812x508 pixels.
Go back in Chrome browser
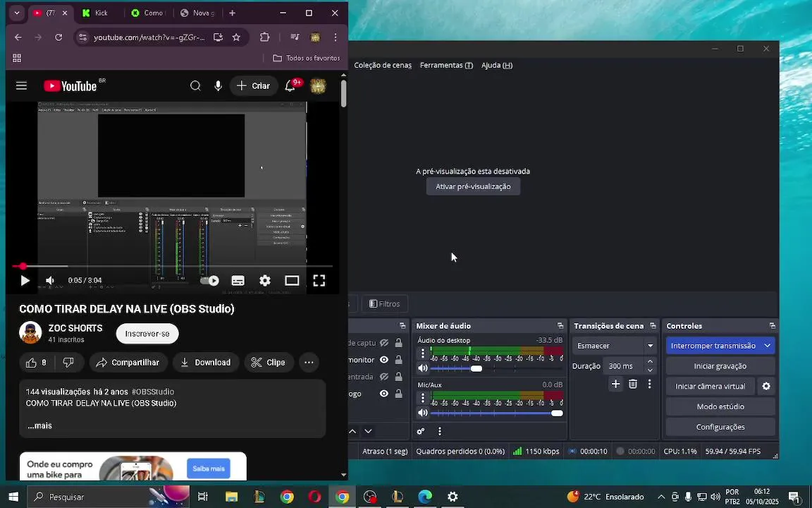click(x=18, y=37)
